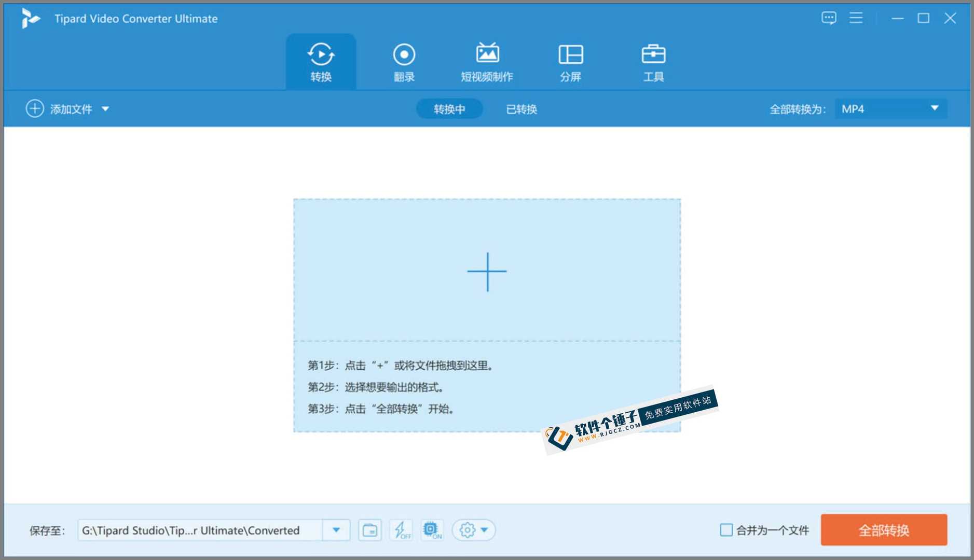Open the 工具 toolbox icon

point(653,54)
